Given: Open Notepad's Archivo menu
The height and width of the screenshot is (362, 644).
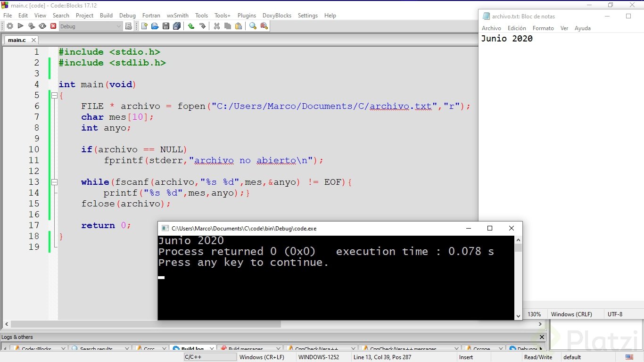Looking at the screenshot, I should click(x=491, y=28).
